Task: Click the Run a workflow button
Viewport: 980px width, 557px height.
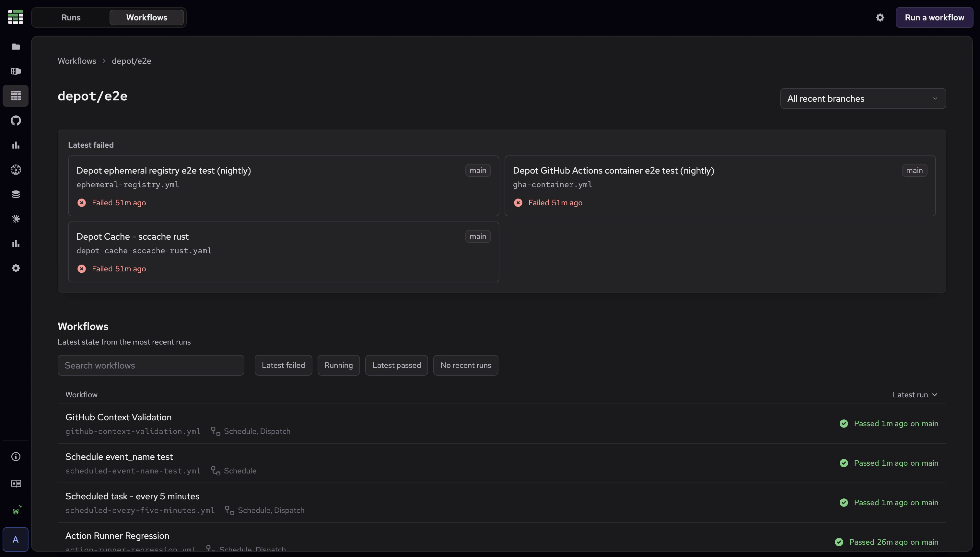Action: (x=934, y=17)
